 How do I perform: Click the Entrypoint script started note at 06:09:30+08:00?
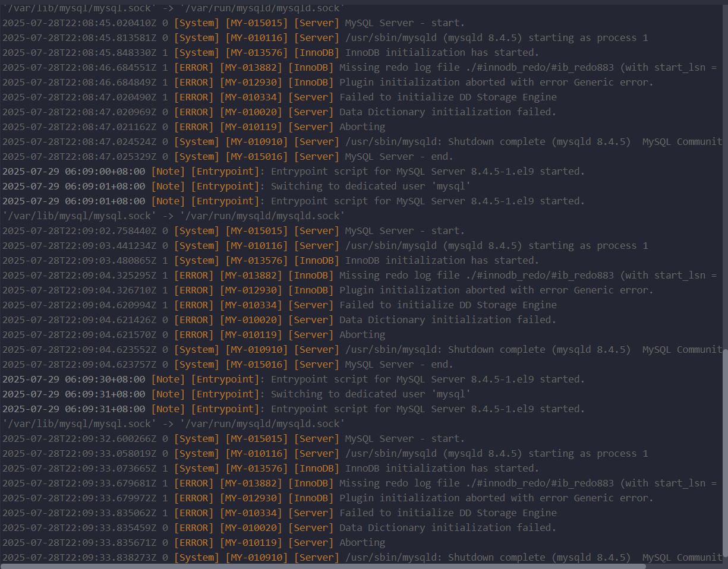coord(428,379)
